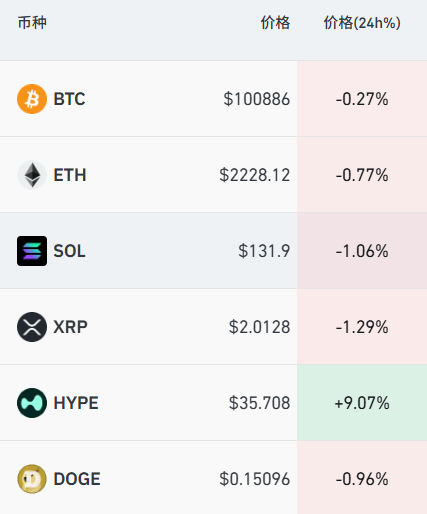Click the Bitcoin orange logo icon
This screenshot has height=514, width=427.
pyautogui.click(x=32, y=99)
